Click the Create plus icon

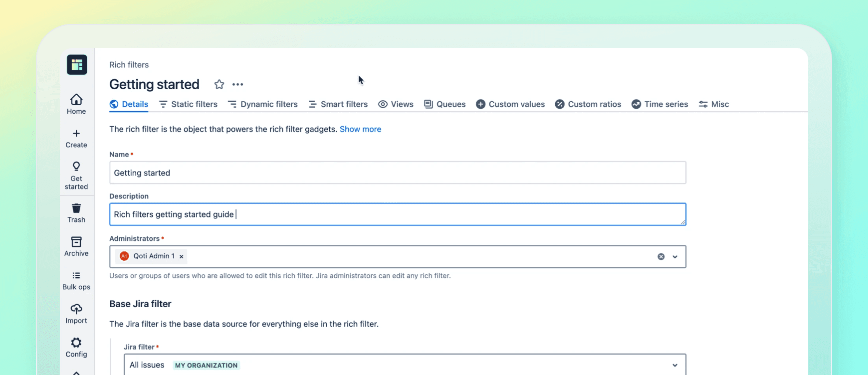pyautogui.click(x=76, y=134)
